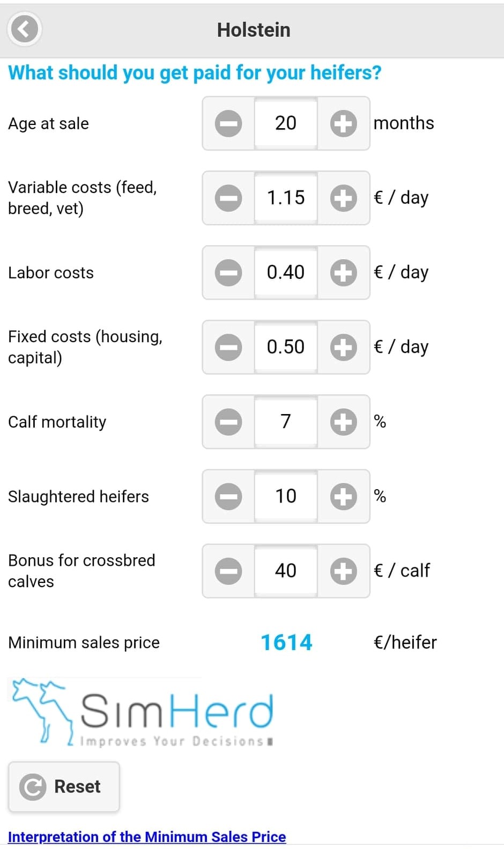The width and height of the screenshot is (504, 849).
Task: Open Interpretation of the Minimum Sales Price
Action: pos(147,837)
